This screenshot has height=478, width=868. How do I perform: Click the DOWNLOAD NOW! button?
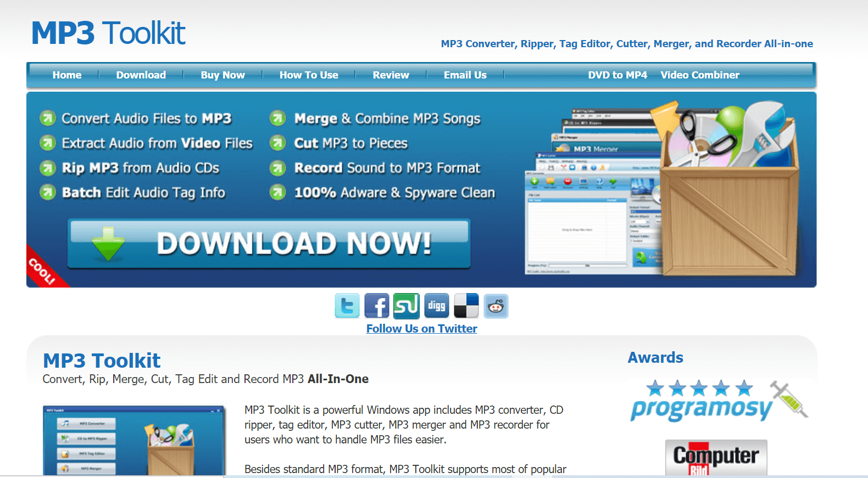click(269, 244)
